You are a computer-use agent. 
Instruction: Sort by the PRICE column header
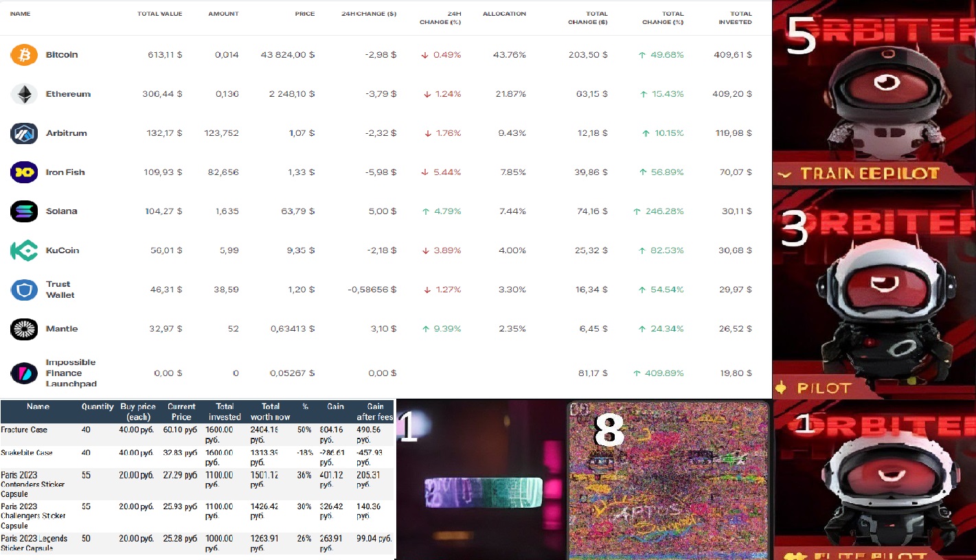click(x=305, y=14)
